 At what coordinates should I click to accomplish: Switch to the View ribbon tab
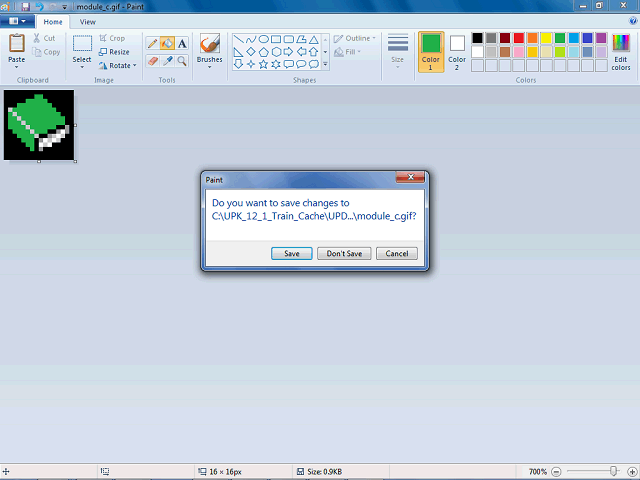pyautogui.click(x=88, y=22)
